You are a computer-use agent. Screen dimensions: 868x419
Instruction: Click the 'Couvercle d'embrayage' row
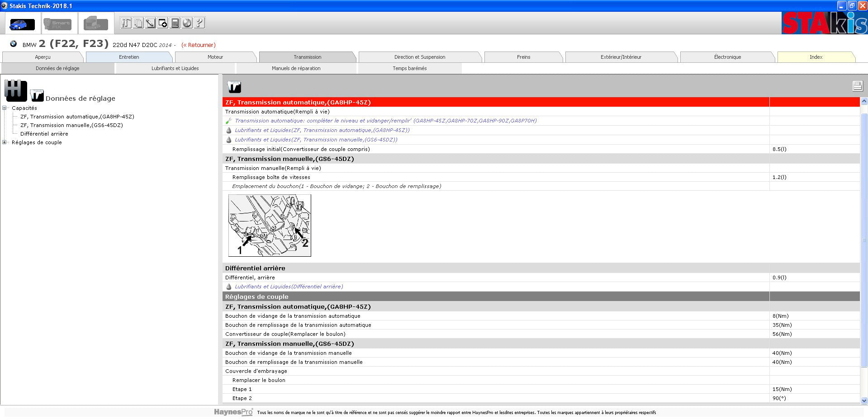click(x=541, y=371)
